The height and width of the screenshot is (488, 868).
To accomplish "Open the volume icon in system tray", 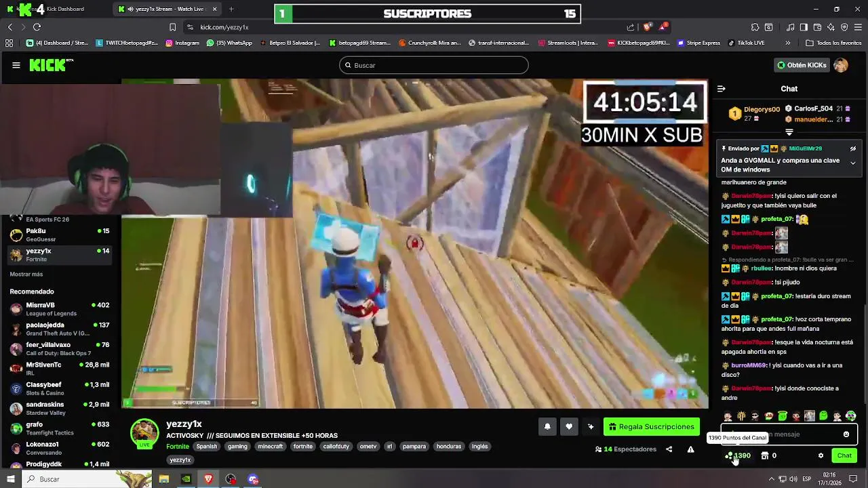I will point(793,479).
